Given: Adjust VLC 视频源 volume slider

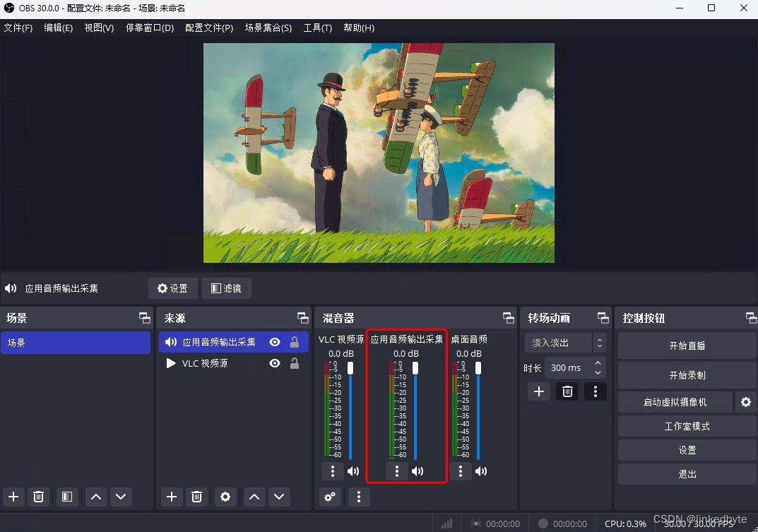Looking at the screenshot, I should click(350, 410).
